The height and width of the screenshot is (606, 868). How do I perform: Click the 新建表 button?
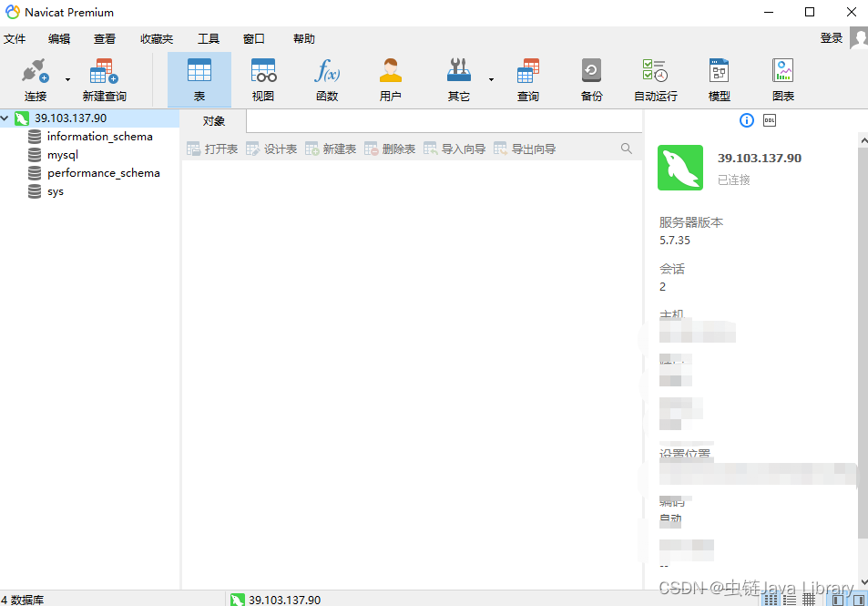(331, 149)
